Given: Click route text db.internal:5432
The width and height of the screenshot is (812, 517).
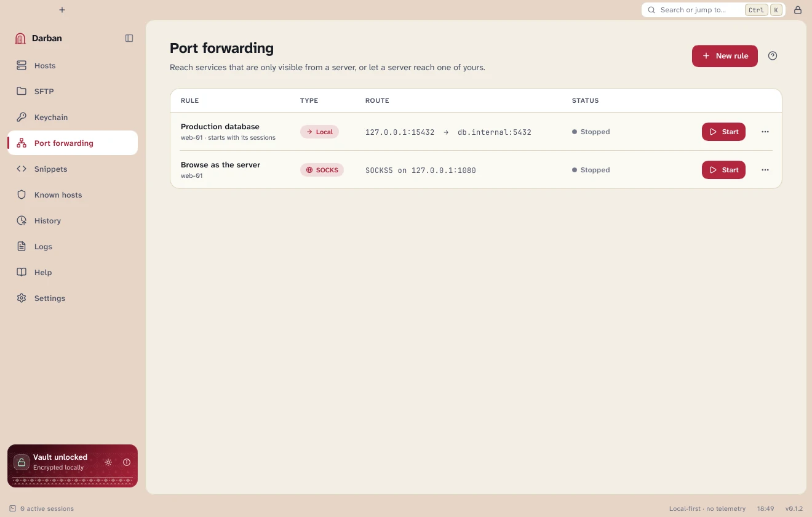Looking at the screenshot, I should (x=495, y=132).
